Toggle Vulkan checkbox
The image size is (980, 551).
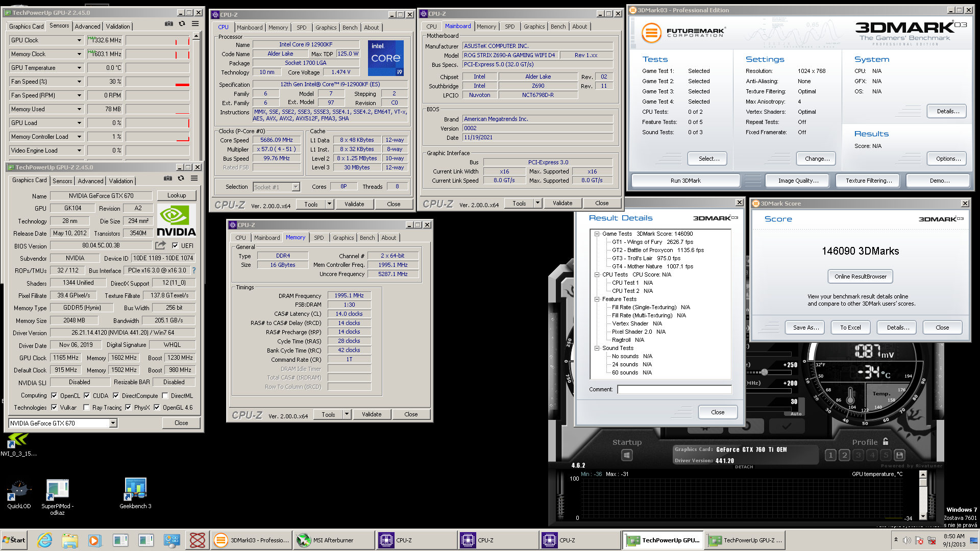tap(54, 407)
